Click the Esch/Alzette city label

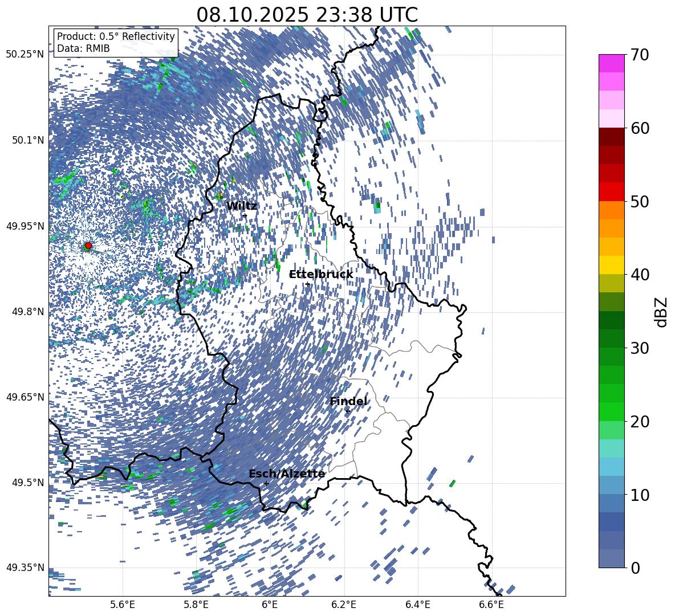coord(287,474)
